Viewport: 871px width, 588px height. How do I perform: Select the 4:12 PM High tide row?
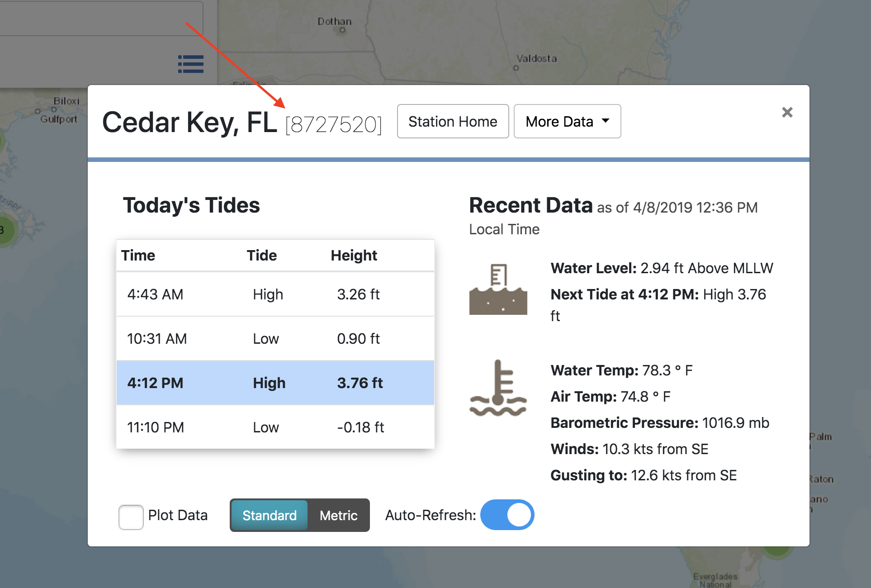tap(275, 383)
